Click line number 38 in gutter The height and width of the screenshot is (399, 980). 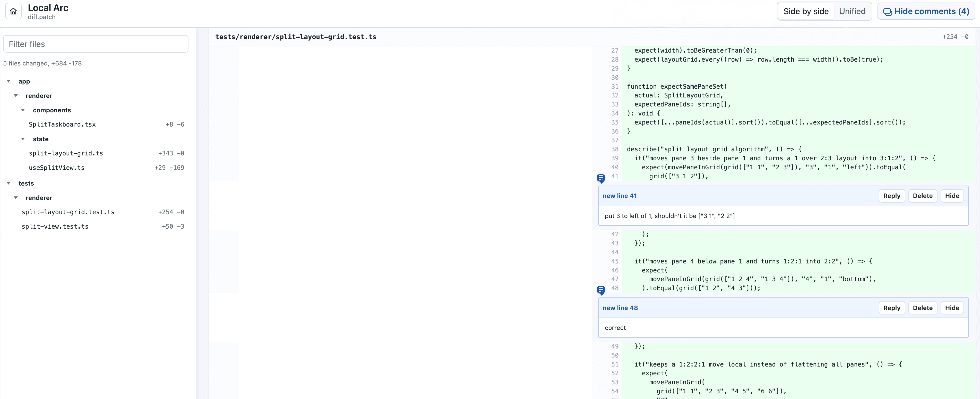click(x=615, y=149)
